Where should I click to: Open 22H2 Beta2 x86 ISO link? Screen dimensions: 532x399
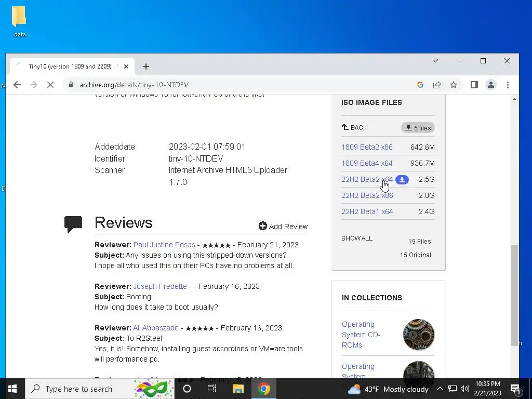click(x=367, y=195)
